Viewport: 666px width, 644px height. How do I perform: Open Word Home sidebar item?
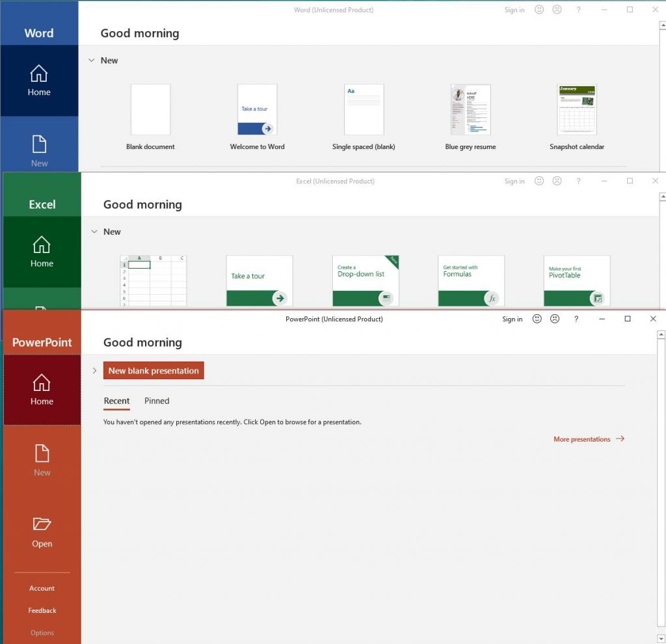39,80
